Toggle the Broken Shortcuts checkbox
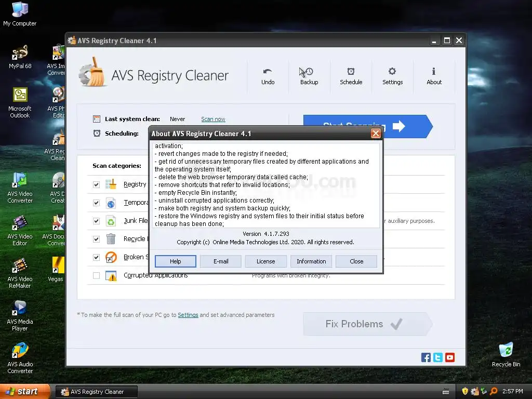The image size is (532, 399). 96,257
